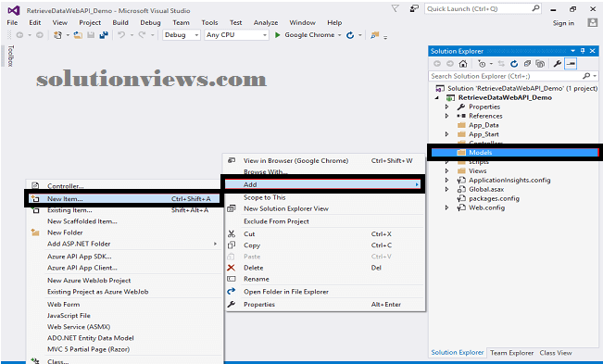
Task: Click the Save All toolbar icon
Action: (x=104, y=35)
